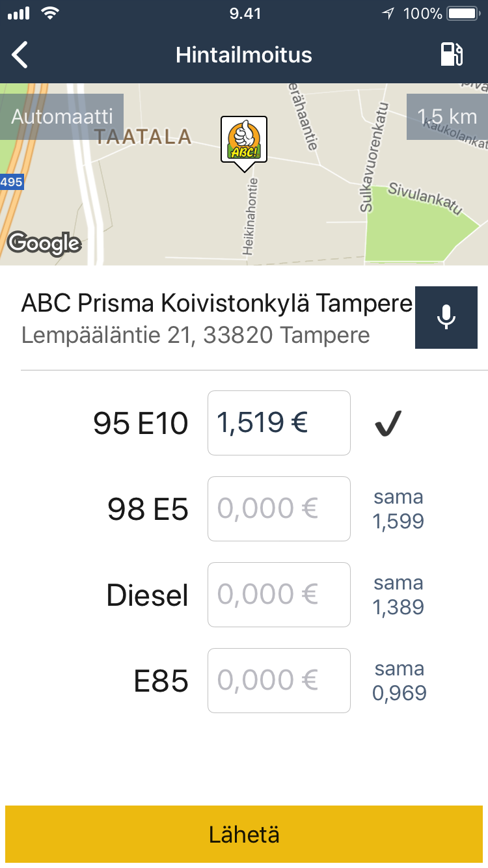
Task: Click the Google logo on map
Action: coord(44,243)
